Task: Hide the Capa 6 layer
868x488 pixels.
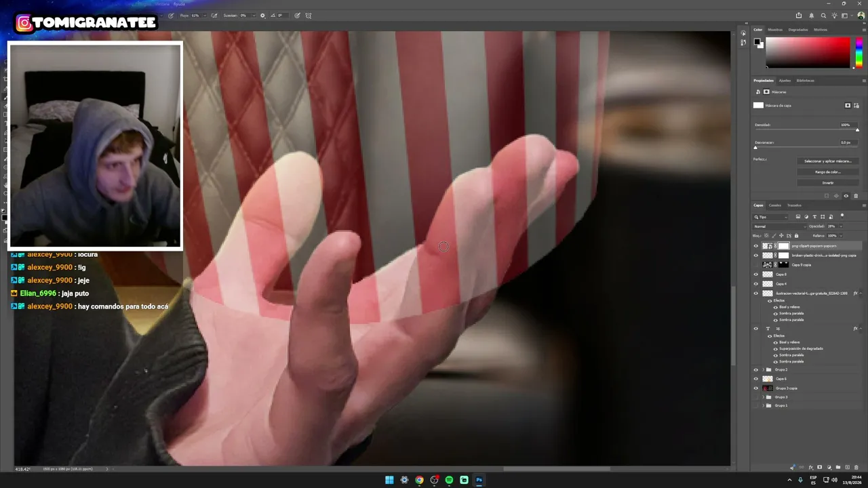Action: point(756,379)
